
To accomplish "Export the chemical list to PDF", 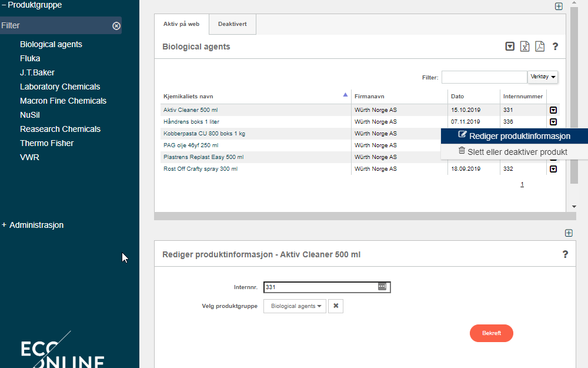I will click(x=540, y=47).
